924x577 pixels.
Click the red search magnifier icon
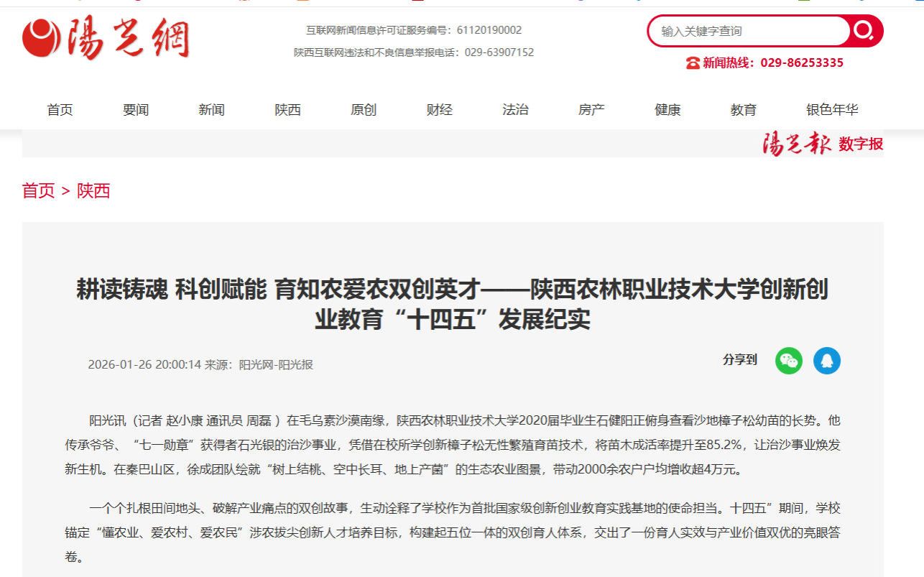tap(865, 31)
